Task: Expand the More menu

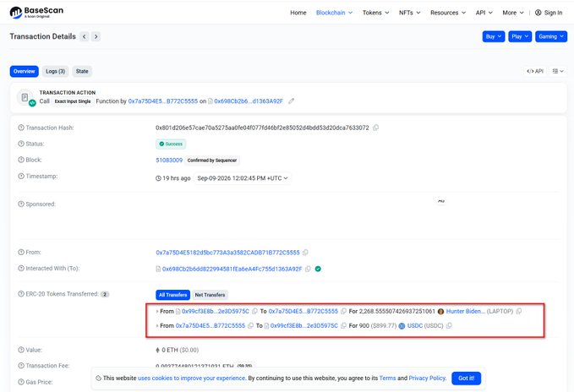Action: click(513, 13)
